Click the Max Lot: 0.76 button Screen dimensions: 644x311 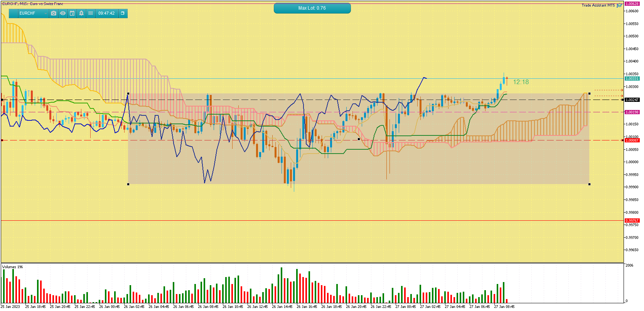[312, 8]
